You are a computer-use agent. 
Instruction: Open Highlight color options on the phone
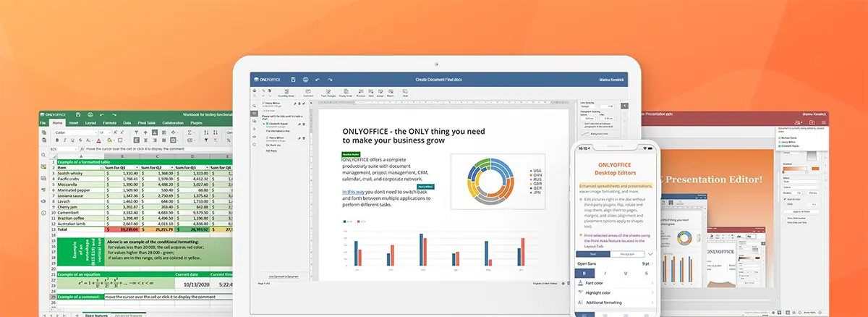[x=615, y=292]
